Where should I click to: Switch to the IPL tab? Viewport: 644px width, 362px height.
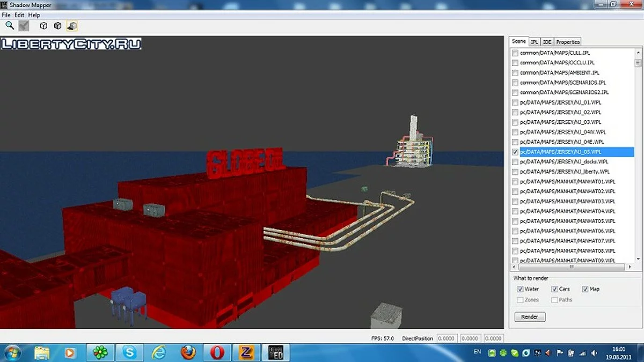pyautogui.click(x=535, y=42)
